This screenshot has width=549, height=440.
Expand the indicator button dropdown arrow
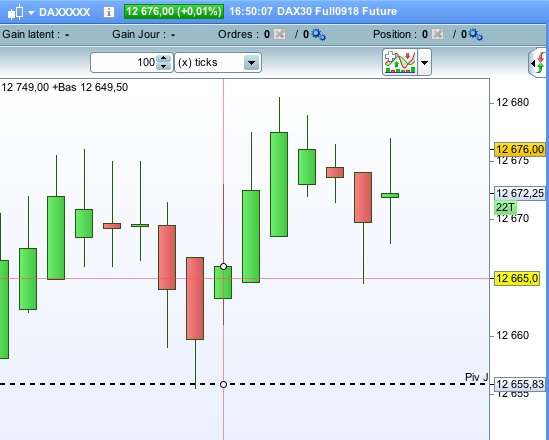[424, 63]
